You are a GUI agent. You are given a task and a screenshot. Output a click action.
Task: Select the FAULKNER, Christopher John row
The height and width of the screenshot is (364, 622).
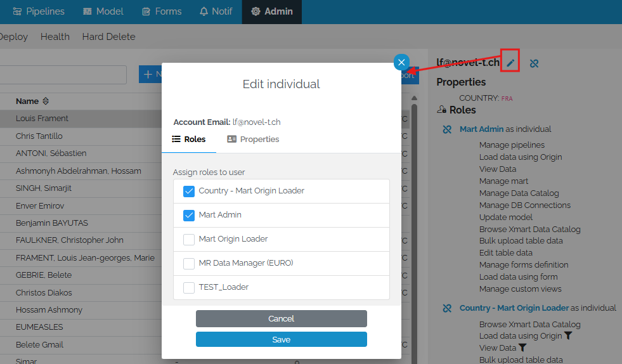81,240
